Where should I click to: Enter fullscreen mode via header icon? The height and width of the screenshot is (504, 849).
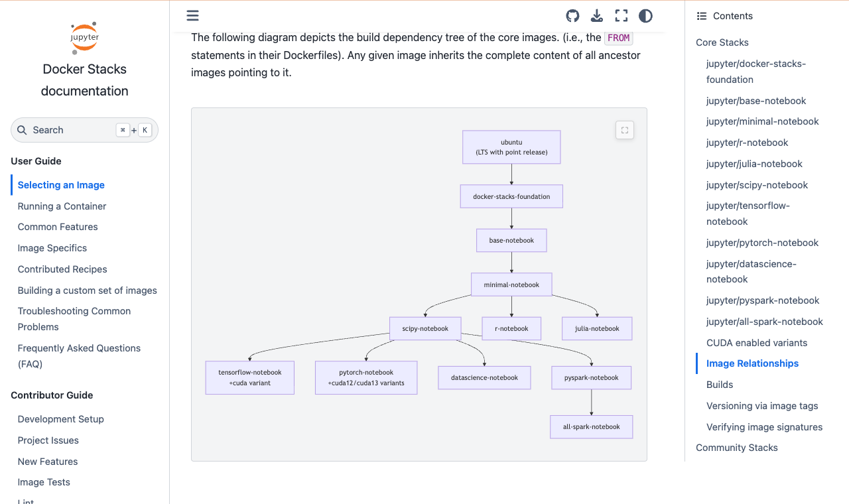click(x=621, y=16)
